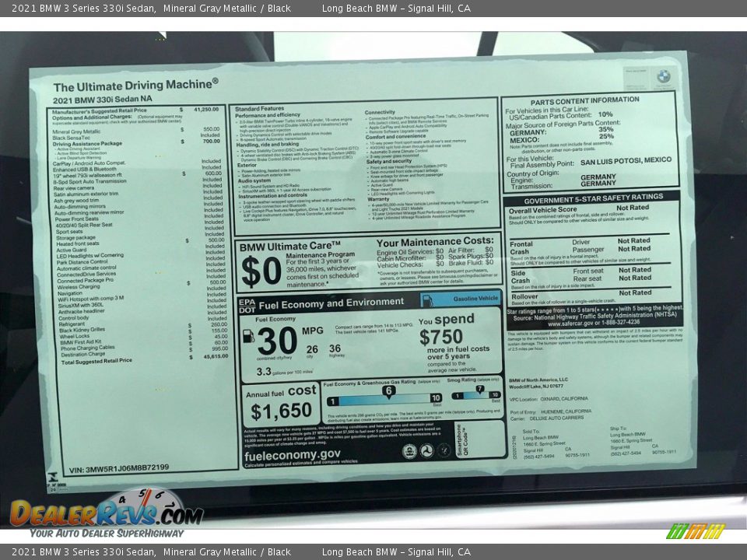The width and height of the screenshot is (747, 560).
Task: Click the fuel pump icon beside Gasoline Vehicle
Action: point(427,300)
